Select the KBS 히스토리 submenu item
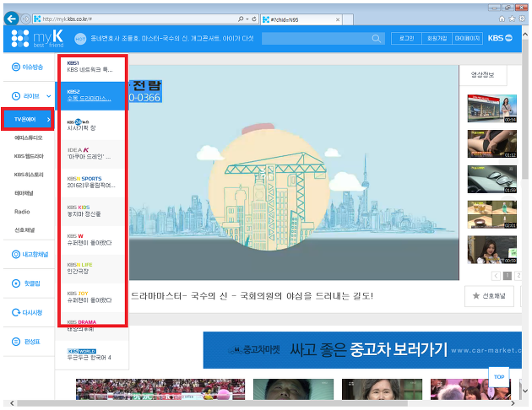The image size is (532, 410). [29, 175]
